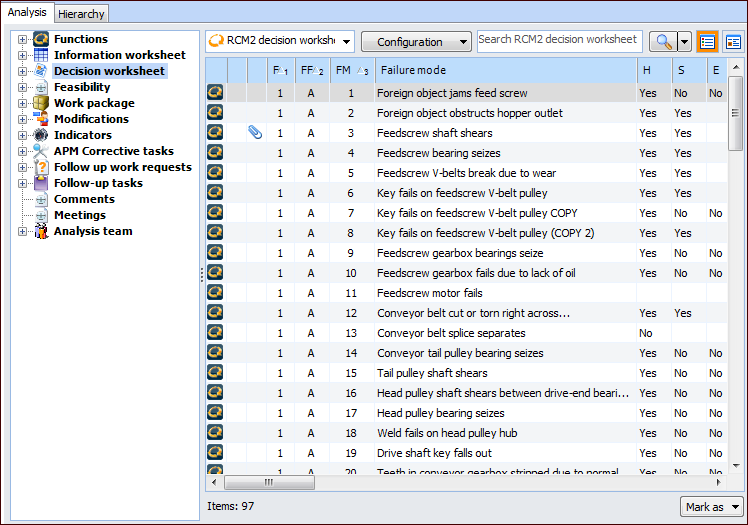Click the Work package box icon
748x525 pixels.
pyautogui.click(x=41, y=103)
